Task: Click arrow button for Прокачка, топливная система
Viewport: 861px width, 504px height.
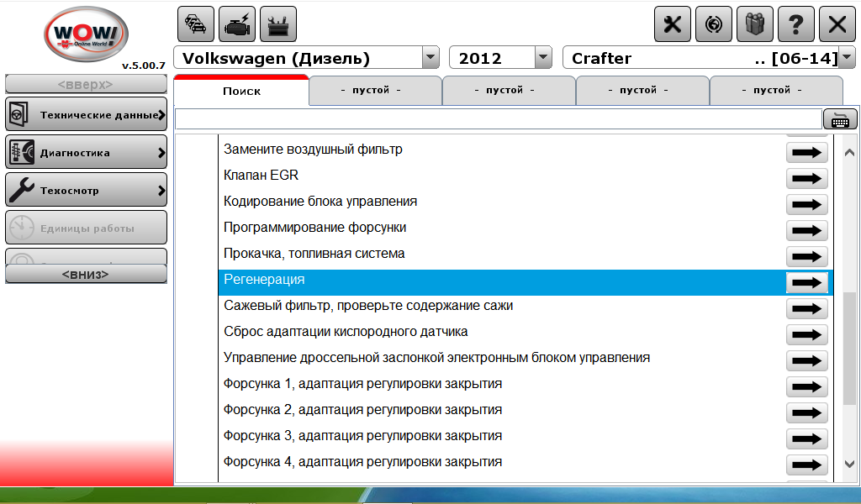Action: [806, 257]
